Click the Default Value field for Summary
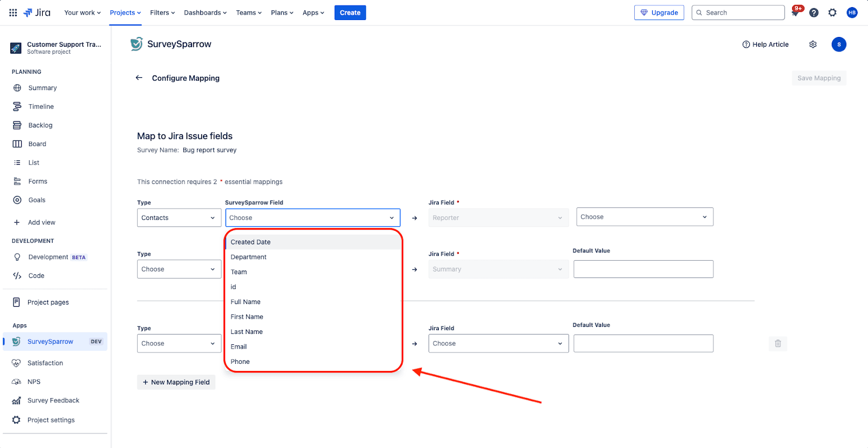Viewport: 868px width, 448px height. click(x=643, y=269)
